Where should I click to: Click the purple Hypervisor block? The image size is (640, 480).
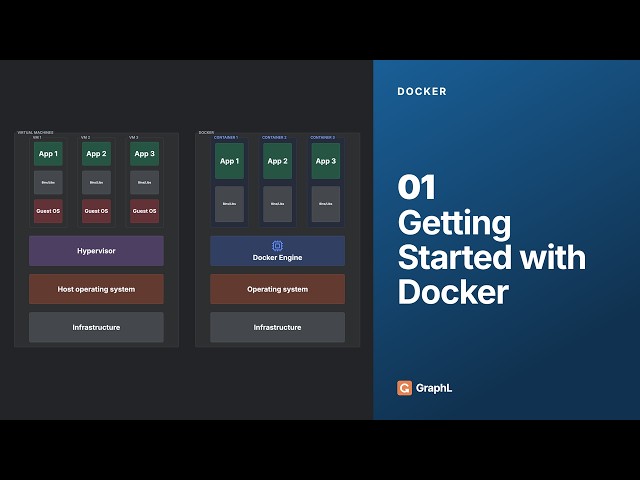point(96,251)
